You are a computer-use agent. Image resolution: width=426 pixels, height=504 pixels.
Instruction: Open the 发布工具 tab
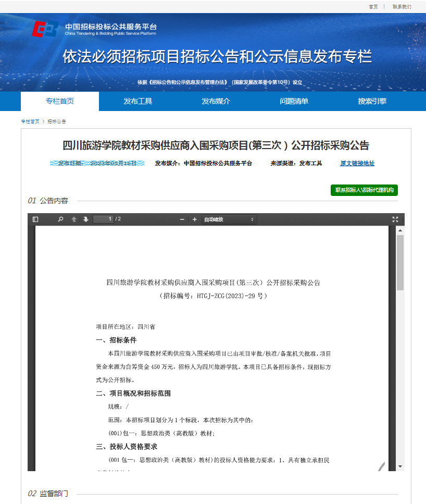(x=138, y=101)
